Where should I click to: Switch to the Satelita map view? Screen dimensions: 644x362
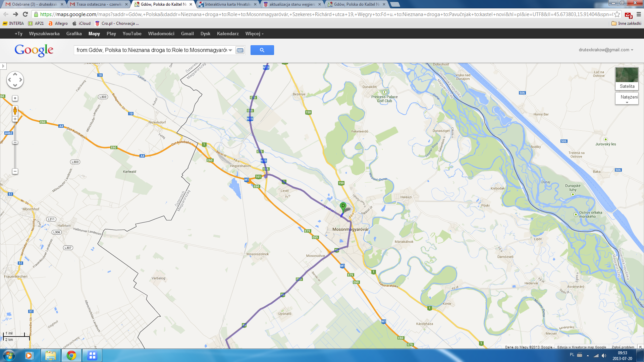627,79
